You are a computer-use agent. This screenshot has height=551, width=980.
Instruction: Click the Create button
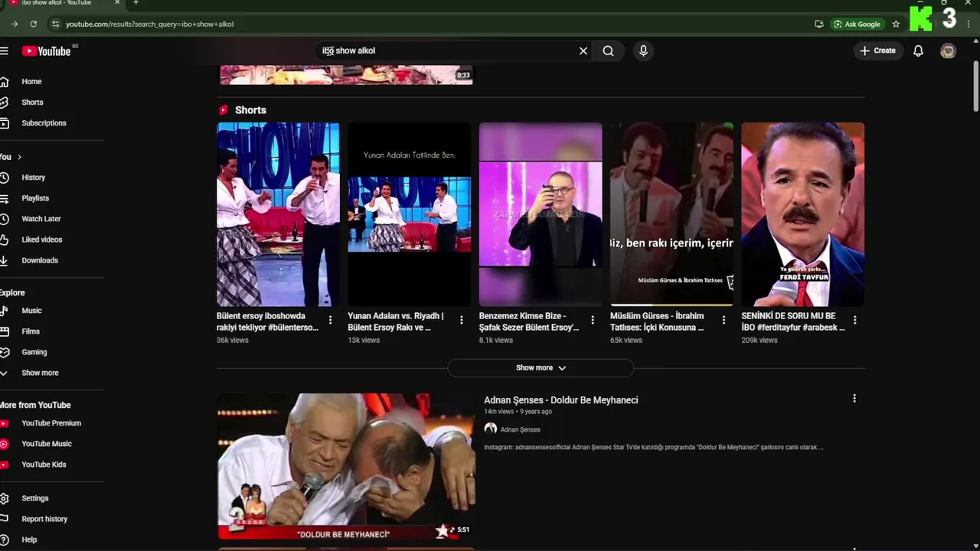point(877,51)
